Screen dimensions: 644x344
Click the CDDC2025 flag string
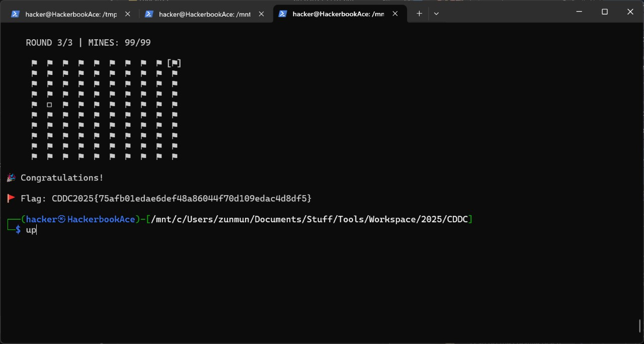[181, 199]
